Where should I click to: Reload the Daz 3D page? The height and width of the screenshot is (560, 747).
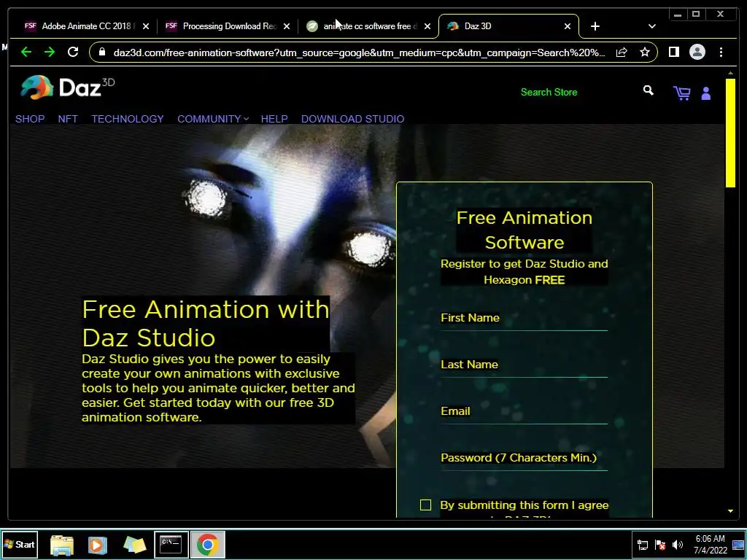tap(73, 52)
